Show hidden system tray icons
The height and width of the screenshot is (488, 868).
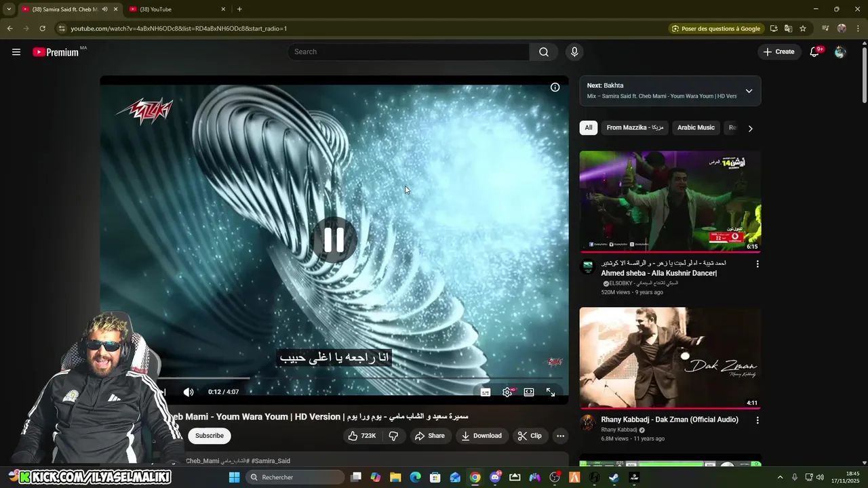point(780,477)
